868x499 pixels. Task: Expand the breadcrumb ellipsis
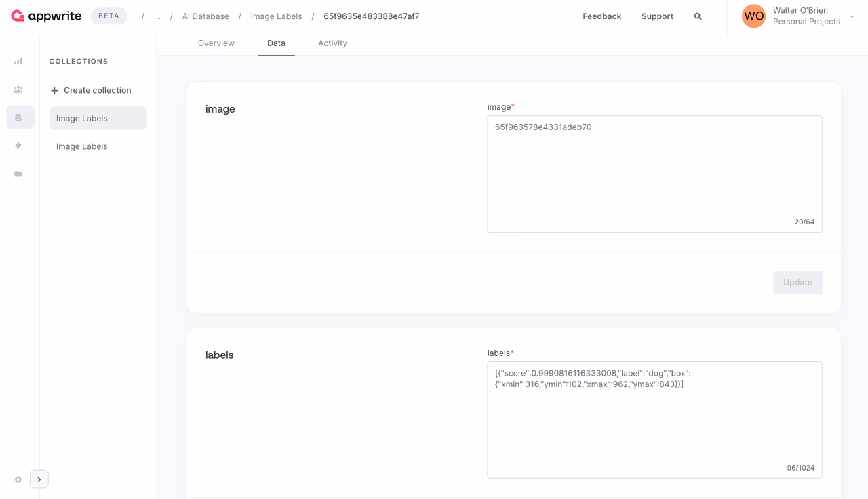click(x=157, y=16)
